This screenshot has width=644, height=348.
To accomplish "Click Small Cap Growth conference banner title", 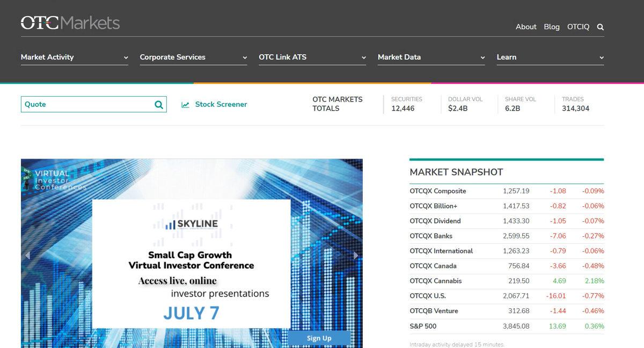I will coord(191,260).
